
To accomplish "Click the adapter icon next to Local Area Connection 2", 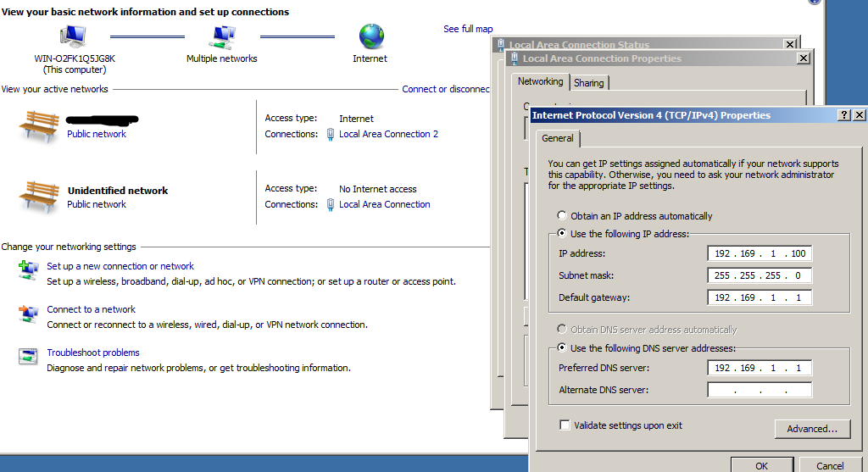I will pyautogui.click(x=331, y=135).
